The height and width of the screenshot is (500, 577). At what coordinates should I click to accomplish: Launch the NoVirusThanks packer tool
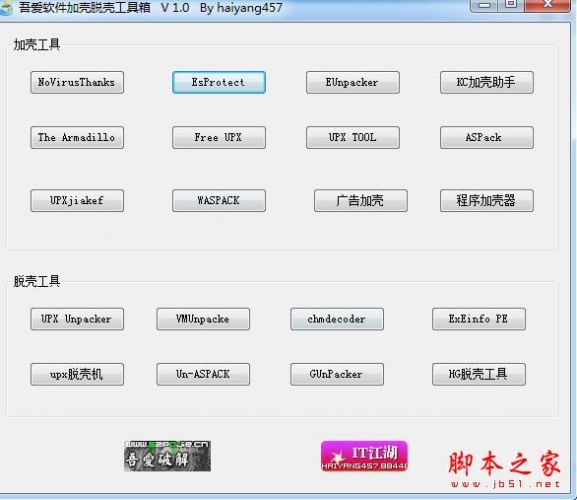(77, 82)
